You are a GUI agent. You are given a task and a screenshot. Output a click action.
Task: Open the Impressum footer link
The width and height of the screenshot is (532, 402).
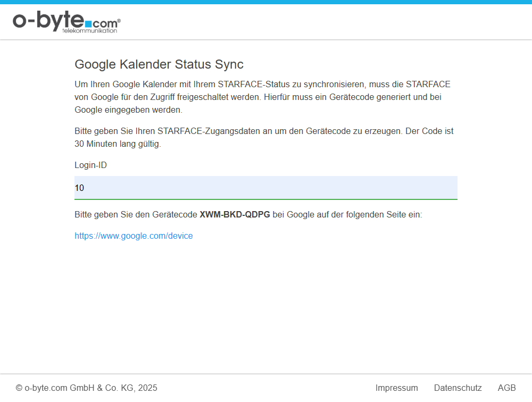coord(396,388)
